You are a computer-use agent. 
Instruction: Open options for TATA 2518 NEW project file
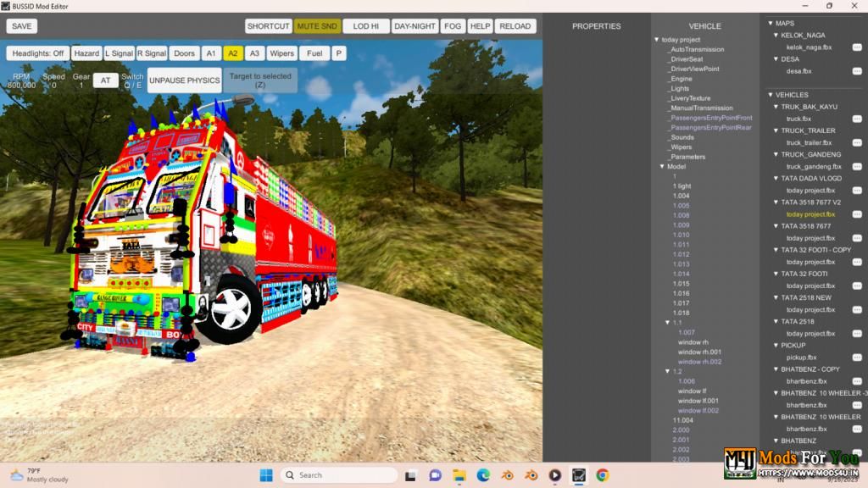[856, 309]
